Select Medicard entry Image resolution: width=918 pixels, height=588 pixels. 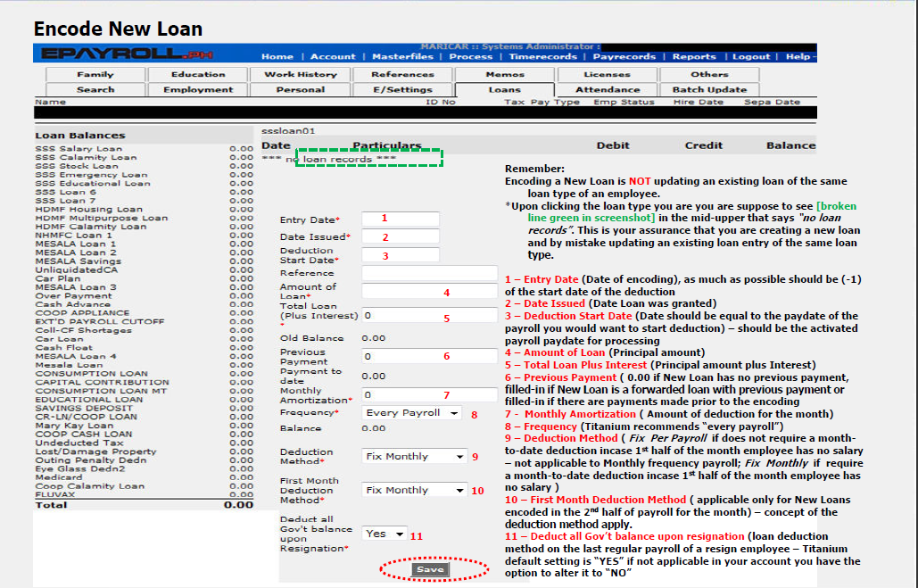click(x=59, y=477)
